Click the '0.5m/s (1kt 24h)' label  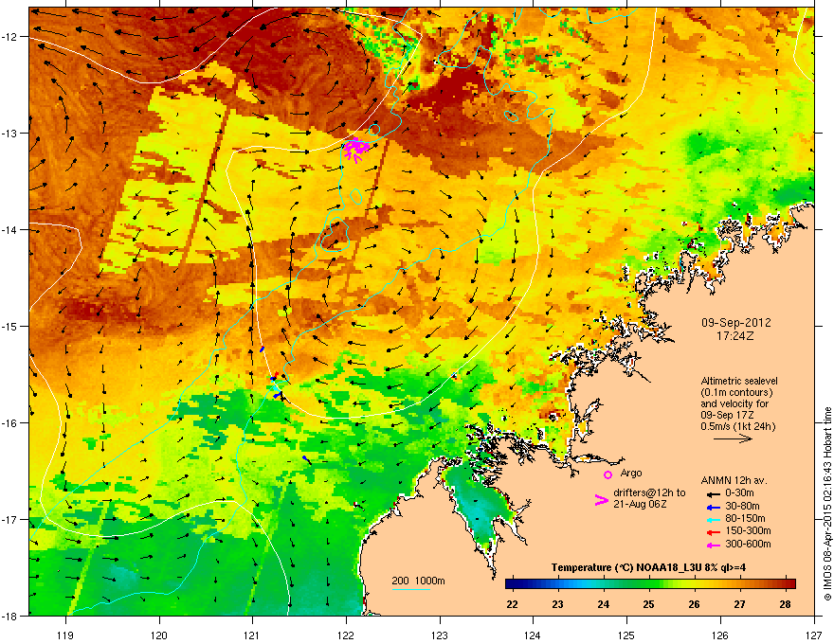[x=737, y=426]
